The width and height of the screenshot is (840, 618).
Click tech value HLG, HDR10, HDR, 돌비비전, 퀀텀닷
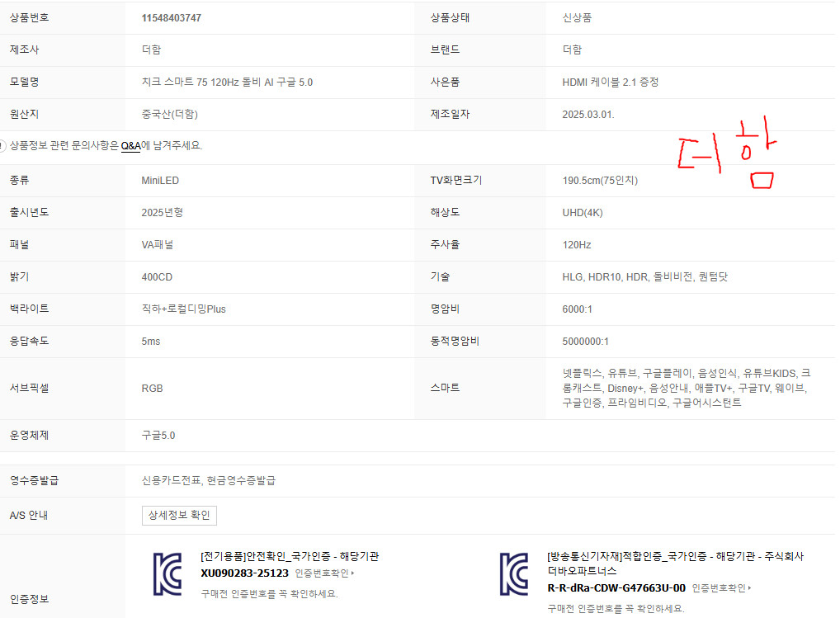[645, 277]
